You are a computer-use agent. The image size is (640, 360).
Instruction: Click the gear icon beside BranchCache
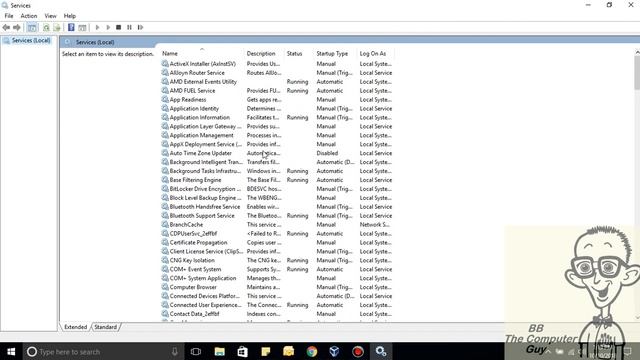pos(165,224)
